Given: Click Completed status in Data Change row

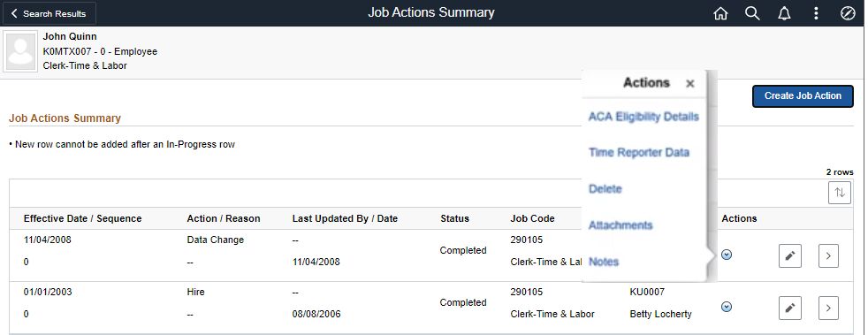Looking at the screenshot, I should click(463, 250).
